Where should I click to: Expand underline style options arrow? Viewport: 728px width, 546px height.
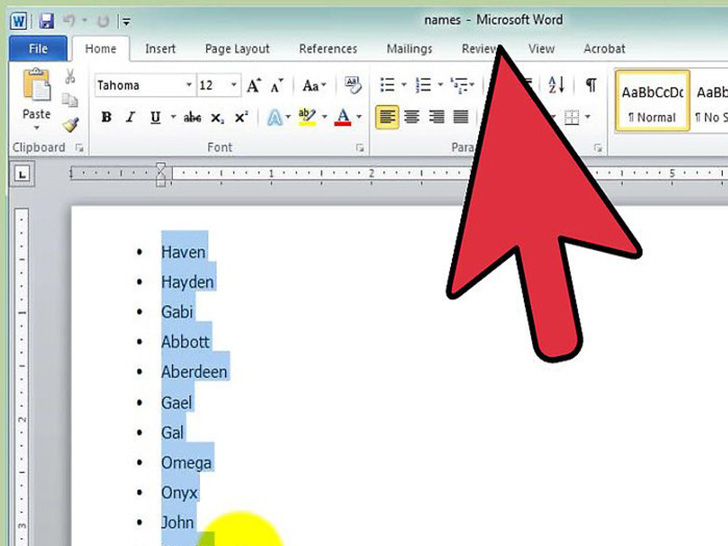click(173, 117)
